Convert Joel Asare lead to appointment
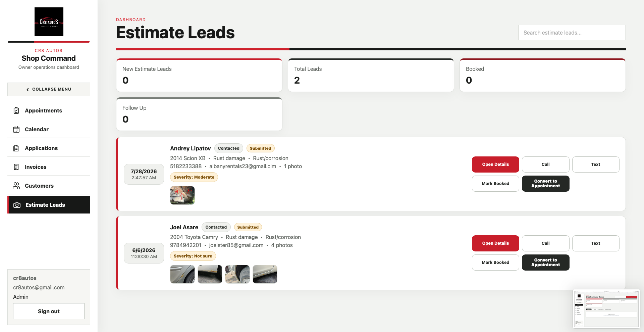644x332 pixels. click(545, 263)
